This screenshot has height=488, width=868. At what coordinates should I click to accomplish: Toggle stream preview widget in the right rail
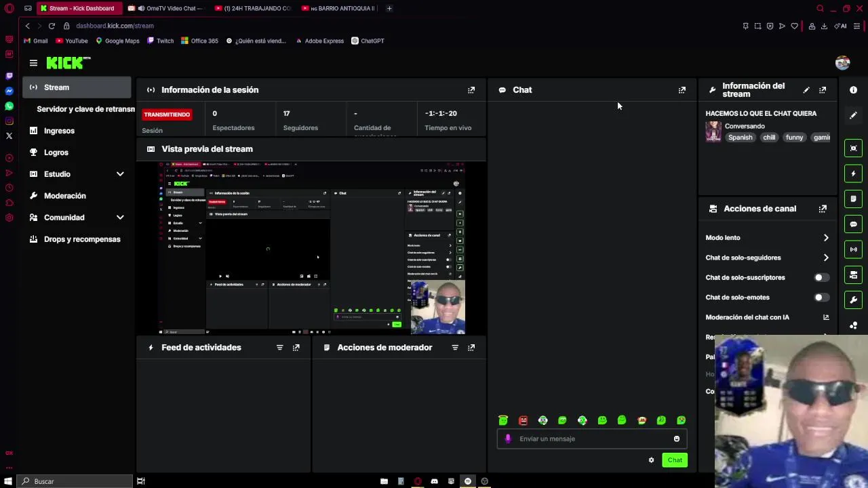[854, 148]
